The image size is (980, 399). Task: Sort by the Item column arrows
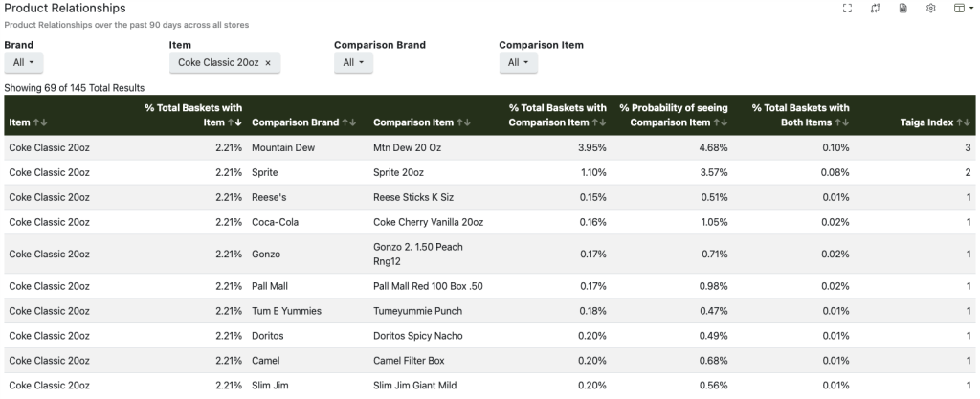(x=40, y=122)
